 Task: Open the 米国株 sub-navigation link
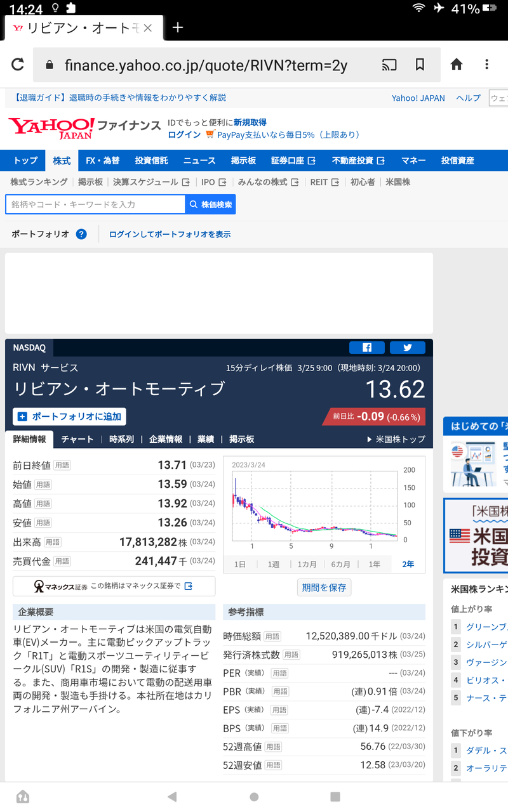click(398, 182)
